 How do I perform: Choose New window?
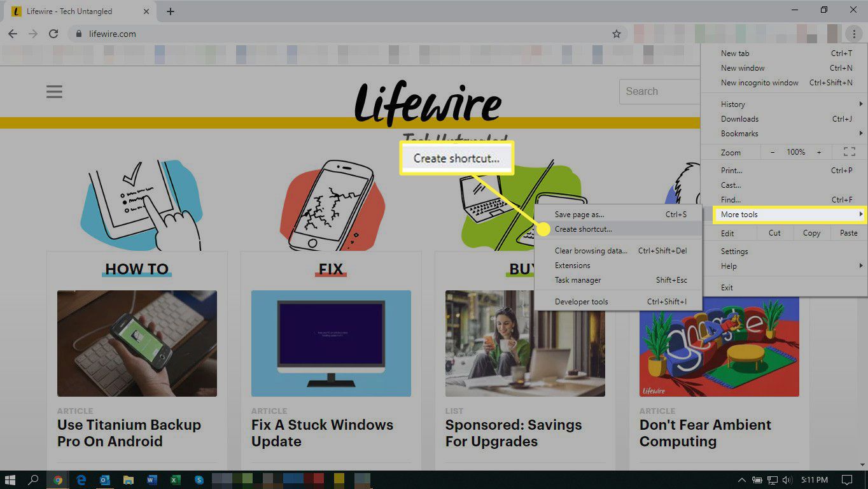pos(784,67)
